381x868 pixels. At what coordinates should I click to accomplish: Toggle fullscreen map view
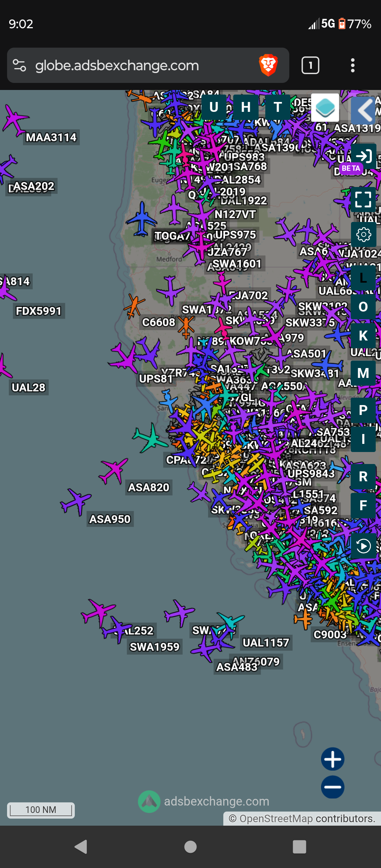(x=363, y=199)
